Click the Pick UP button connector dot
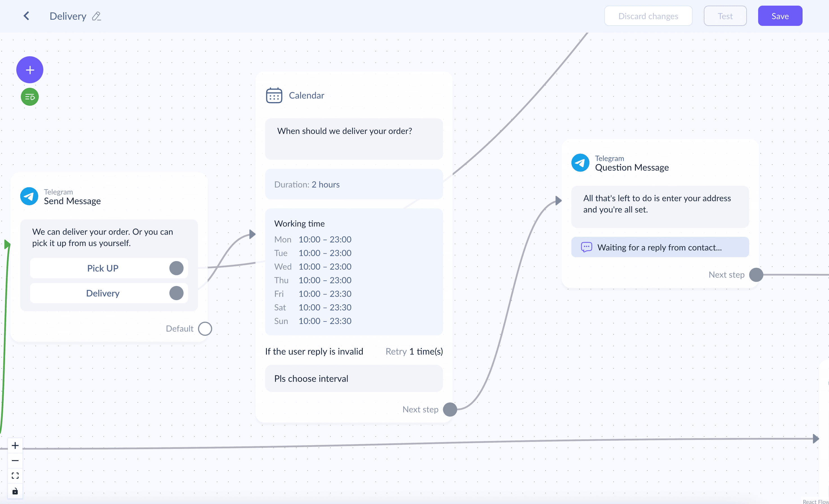Screen dimensions: 829x504 tap(176, 268)
